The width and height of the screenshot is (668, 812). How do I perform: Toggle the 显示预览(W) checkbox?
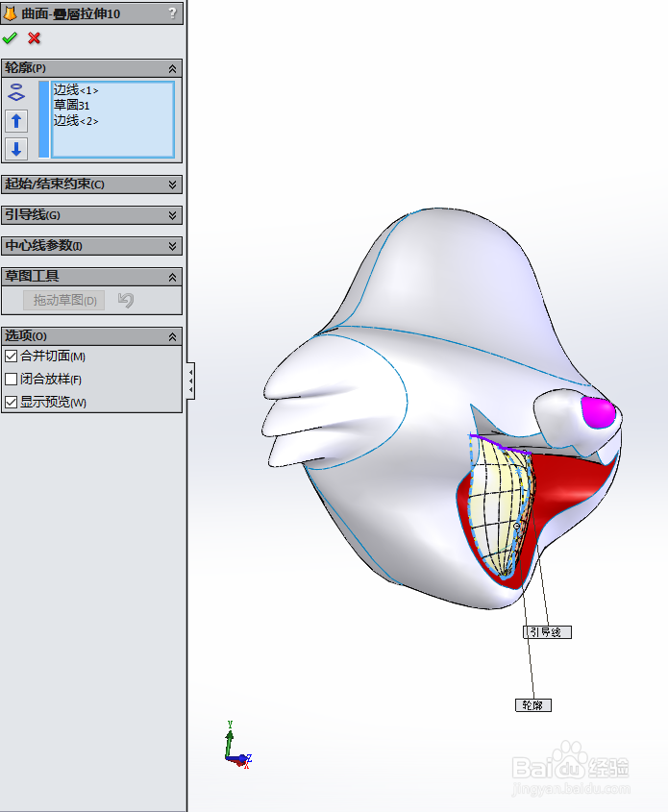tap(11, 402)
